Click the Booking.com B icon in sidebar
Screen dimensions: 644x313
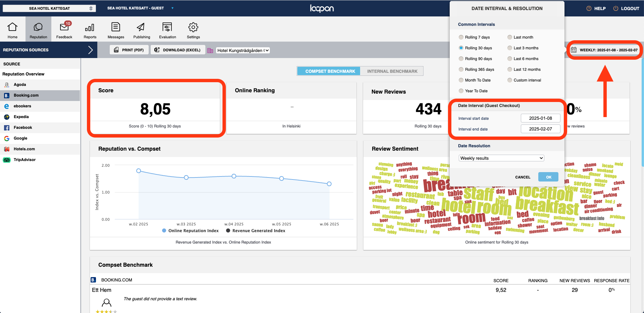tap(7, 95)
